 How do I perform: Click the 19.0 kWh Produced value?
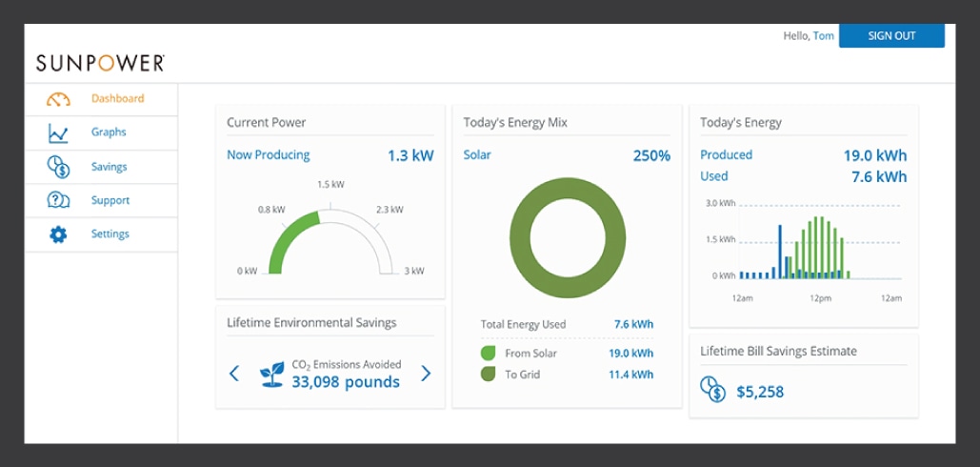pyautogui.click(x=875, y=155)
